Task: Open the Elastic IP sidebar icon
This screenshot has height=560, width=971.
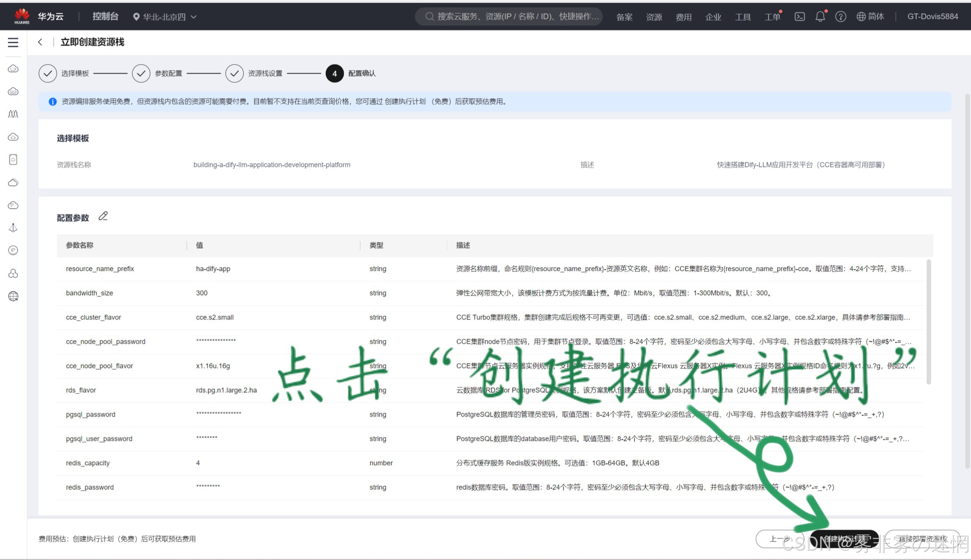Action: 13,250
